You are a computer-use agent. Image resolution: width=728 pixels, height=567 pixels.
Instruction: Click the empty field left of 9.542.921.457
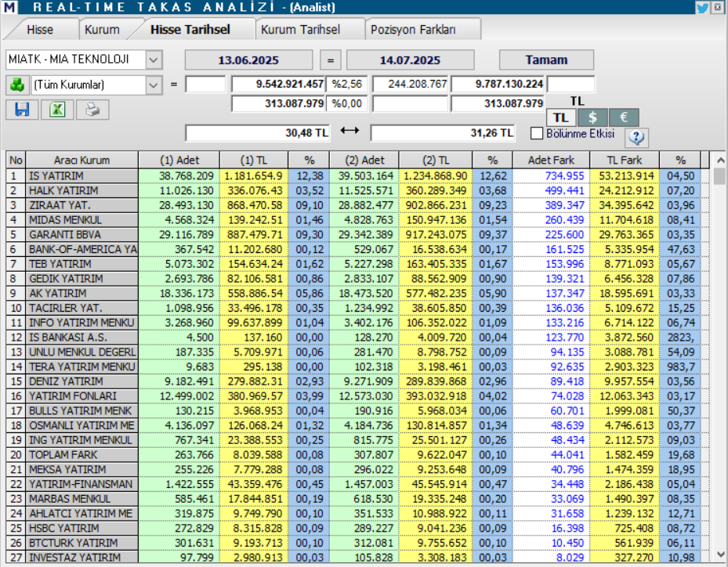pyautogui.click(x=205, y=85)
